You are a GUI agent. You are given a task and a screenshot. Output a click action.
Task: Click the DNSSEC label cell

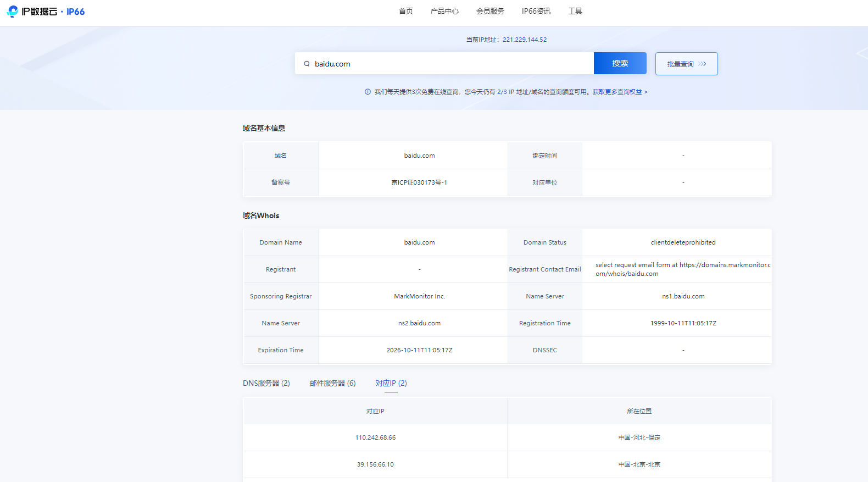tap(545, 350)
